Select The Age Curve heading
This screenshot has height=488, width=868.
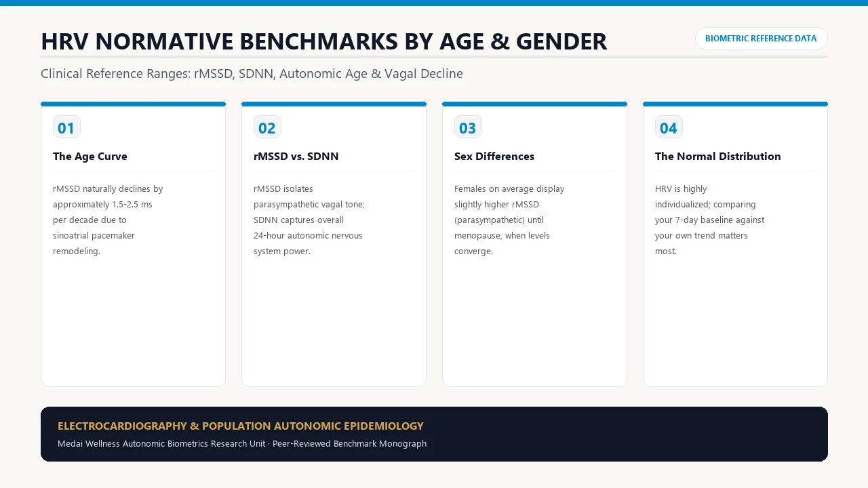pos(90,157)
